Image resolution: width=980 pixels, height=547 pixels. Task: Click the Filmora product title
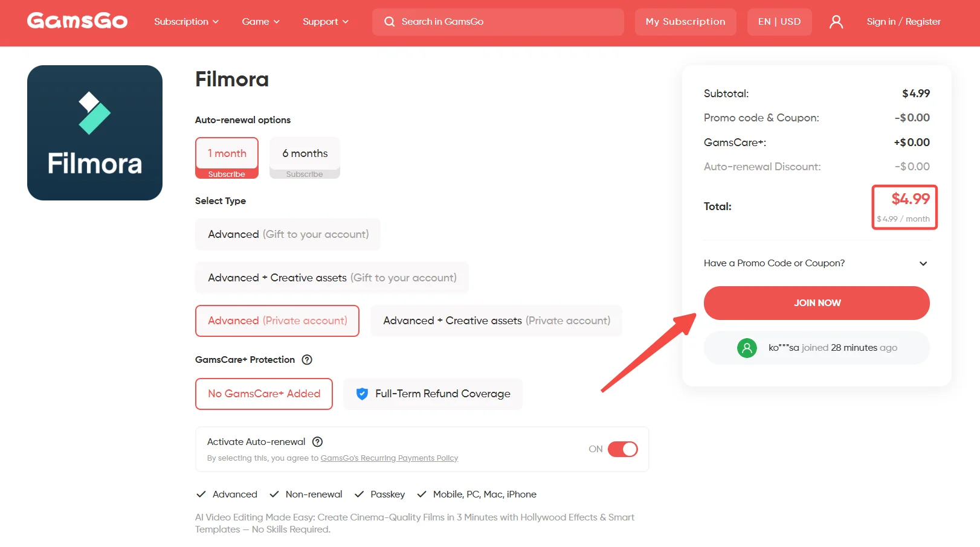(232, 79)
